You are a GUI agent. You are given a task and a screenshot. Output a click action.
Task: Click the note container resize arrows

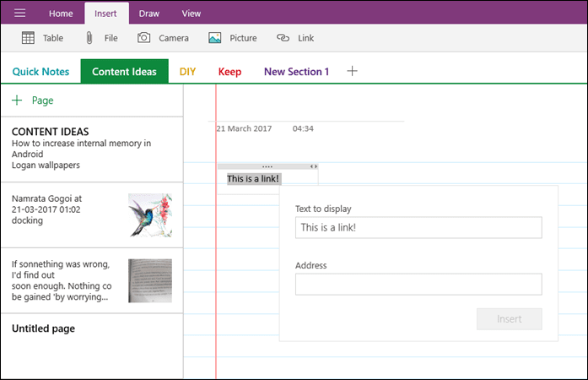click(314, 166)
